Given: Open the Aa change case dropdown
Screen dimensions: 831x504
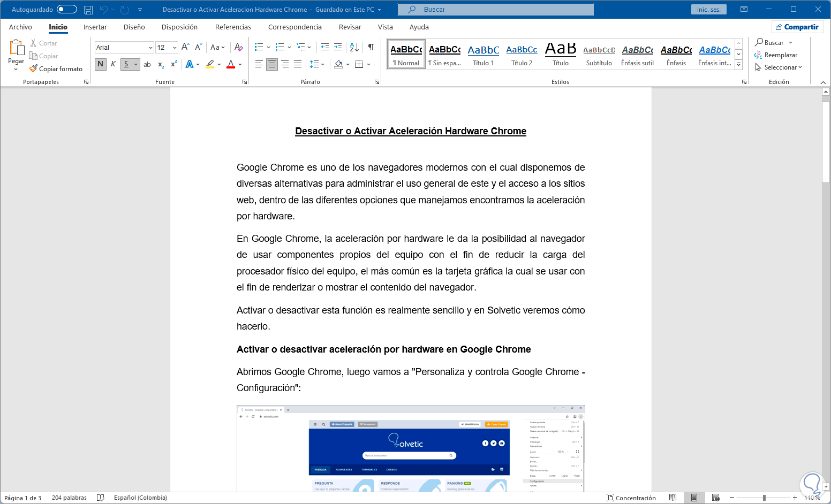Looking at the screenshot, I should (x=217, y=47).
